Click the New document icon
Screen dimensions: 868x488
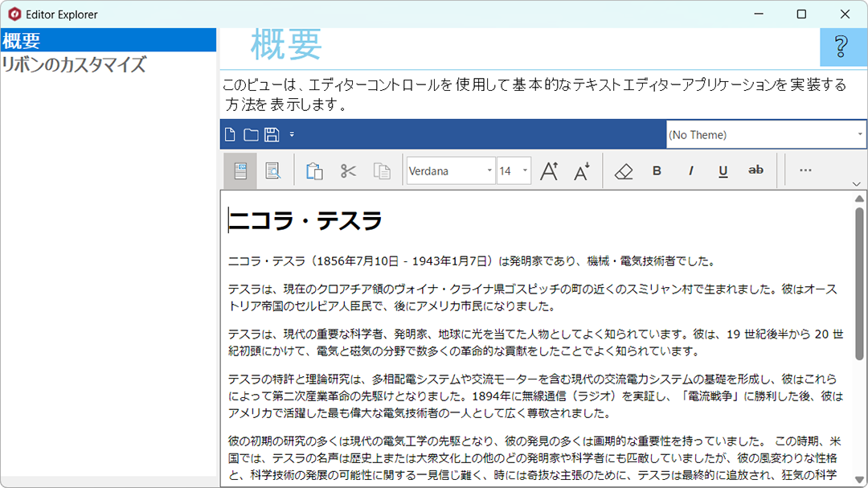[231, 134]
